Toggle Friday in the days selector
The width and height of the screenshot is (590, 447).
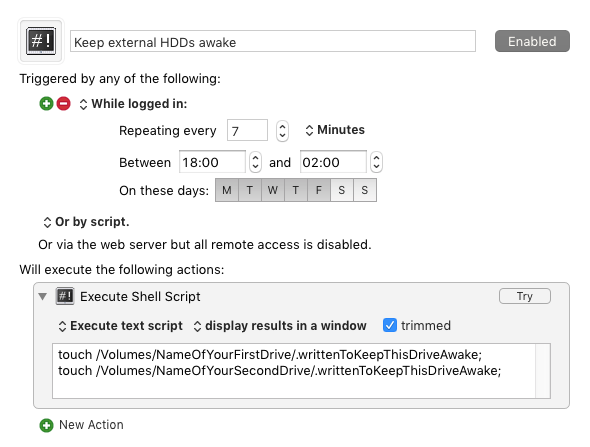[319, 190]
